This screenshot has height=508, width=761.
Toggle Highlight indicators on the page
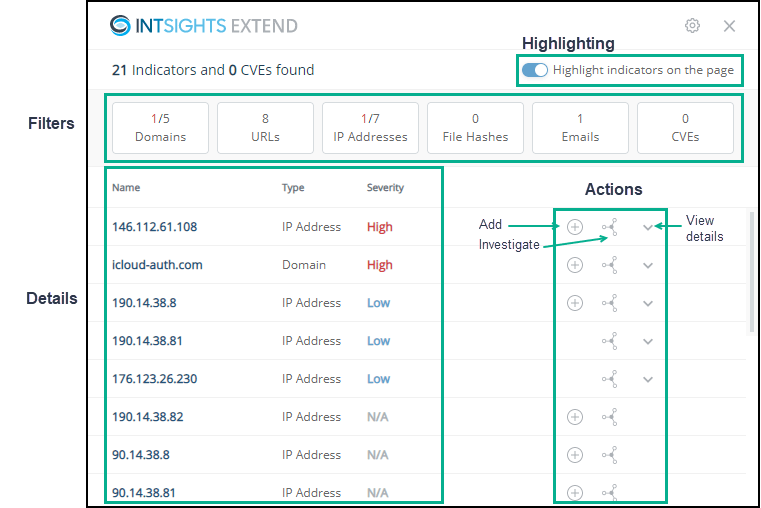tap(534, 70)
